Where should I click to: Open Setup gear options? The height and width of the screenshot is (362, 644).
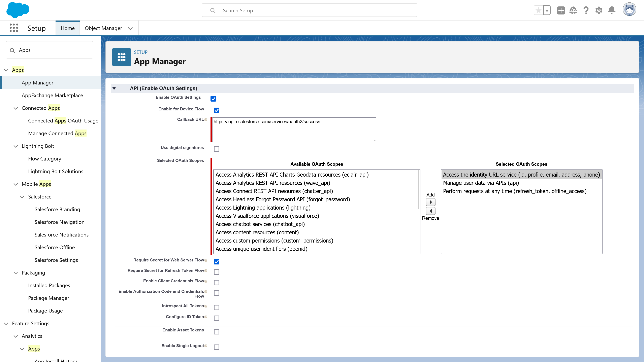(599, 10)
